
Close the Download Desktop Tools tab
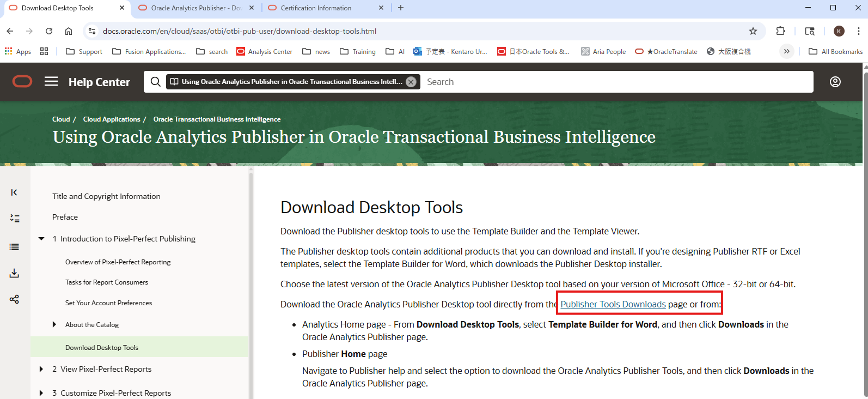pyautogui.click(x=121, y=8)
